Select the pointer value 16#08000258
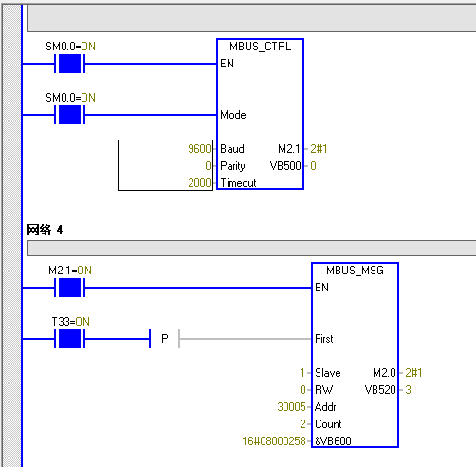This screenshot has width=476, height=467. pyautogui.click(x=274, y=441)
